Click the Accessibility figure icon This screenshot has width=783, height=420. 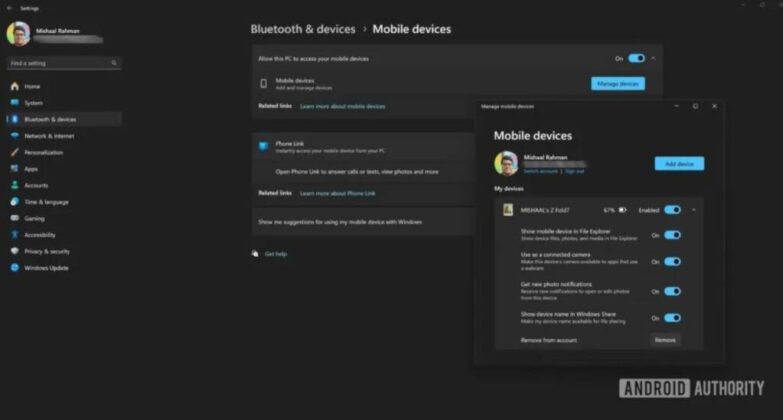(x=14, y=235)
